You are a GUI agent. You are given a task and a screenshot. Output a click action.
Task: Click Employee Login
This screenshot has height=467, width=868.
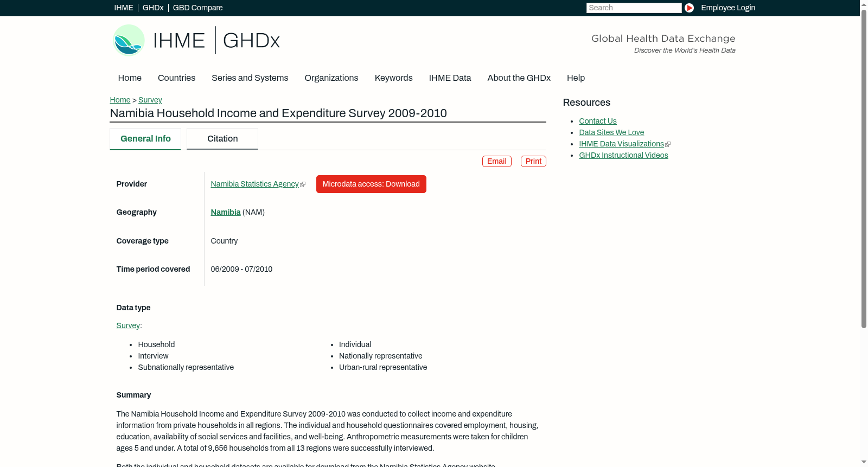[x=728, y=8]
